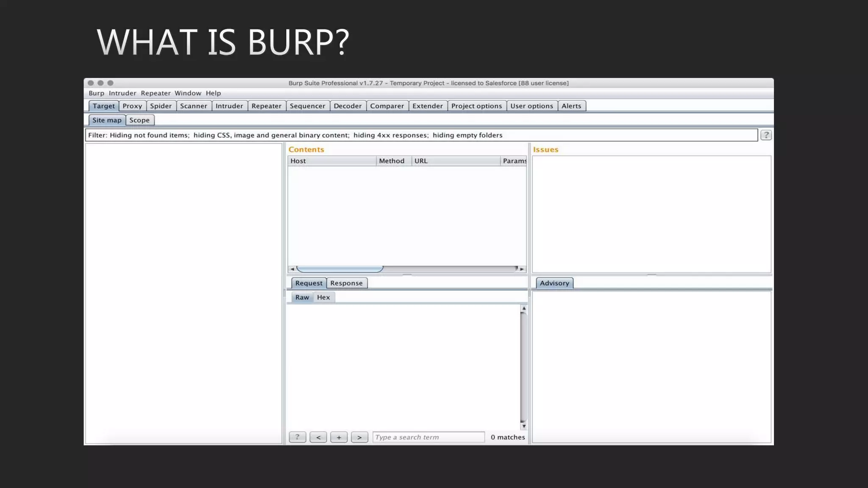The image size is (868, 488).
Task: Click the filter help question mark icon
Action: click(766, 135)
